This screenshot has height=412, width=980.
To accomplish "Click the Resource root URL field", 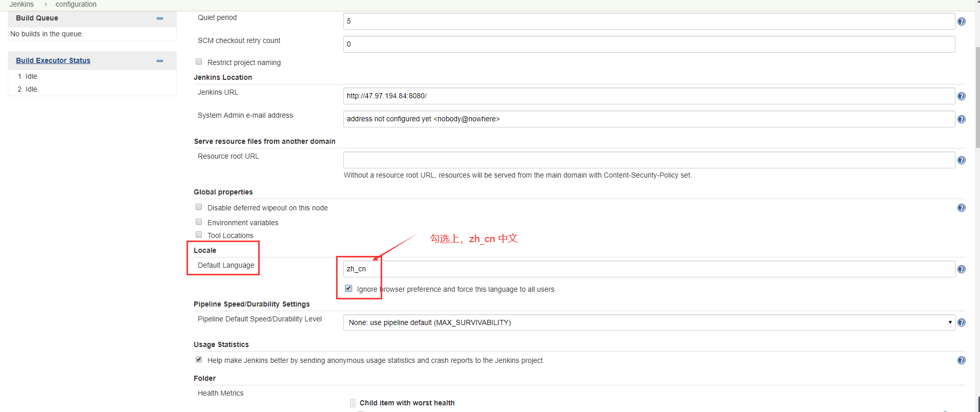I will [649, 160].
